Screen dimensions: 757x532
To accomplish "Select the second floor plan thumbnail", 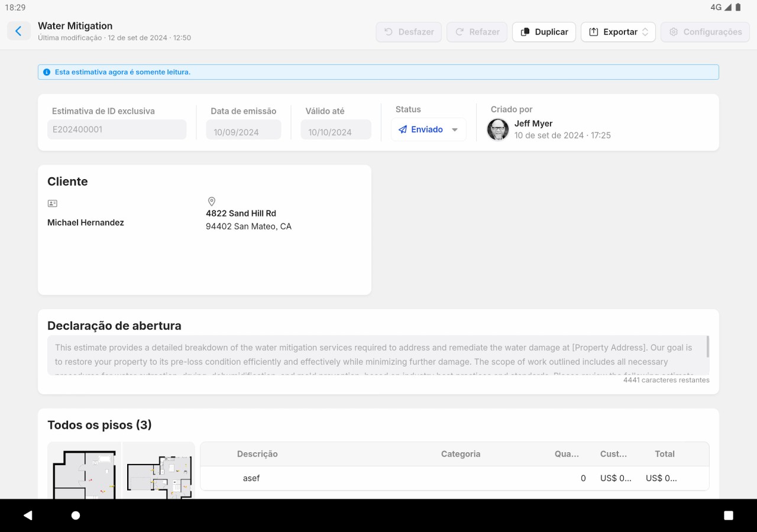I will tap(158, 471).
